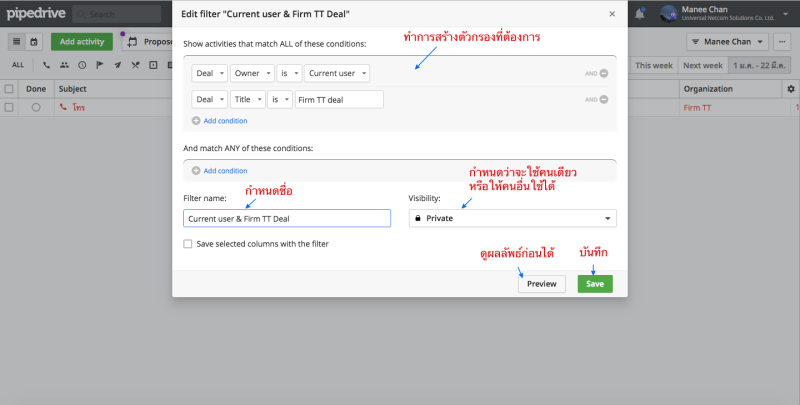This screenshot has height=405, width=800.
Task: Mark the first activity as done
Action: point(36,107)
